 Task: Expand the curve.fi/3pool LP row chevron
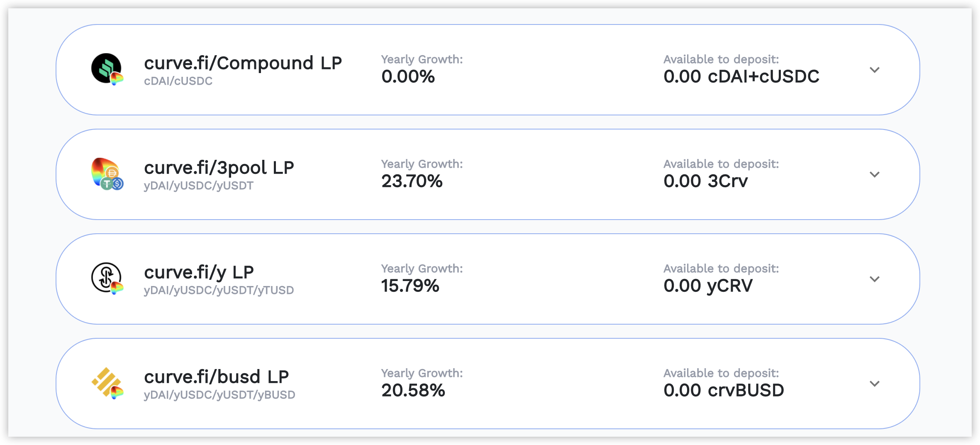click(875, 174)
